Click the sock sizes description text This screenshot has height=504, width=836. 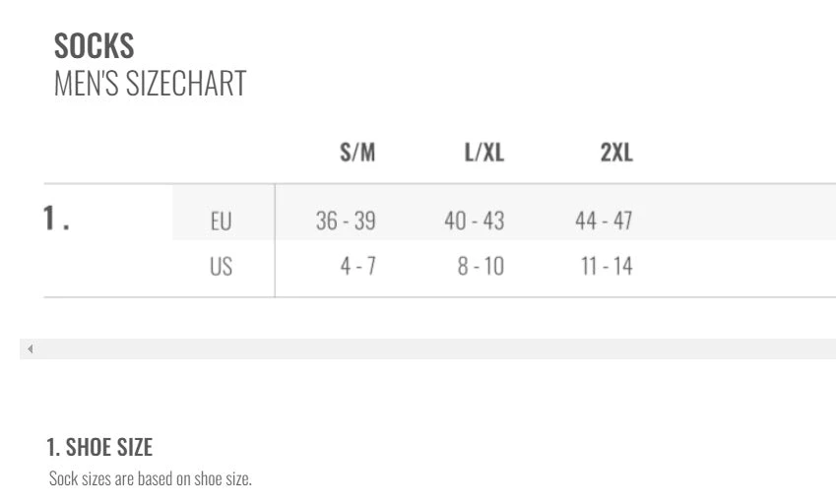(151, 479)
